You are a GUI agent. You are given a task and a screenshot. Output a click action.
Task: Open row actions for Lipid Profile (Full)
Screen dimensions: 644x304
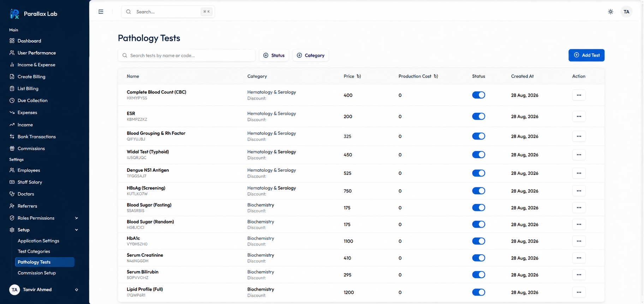pos(579,292)
